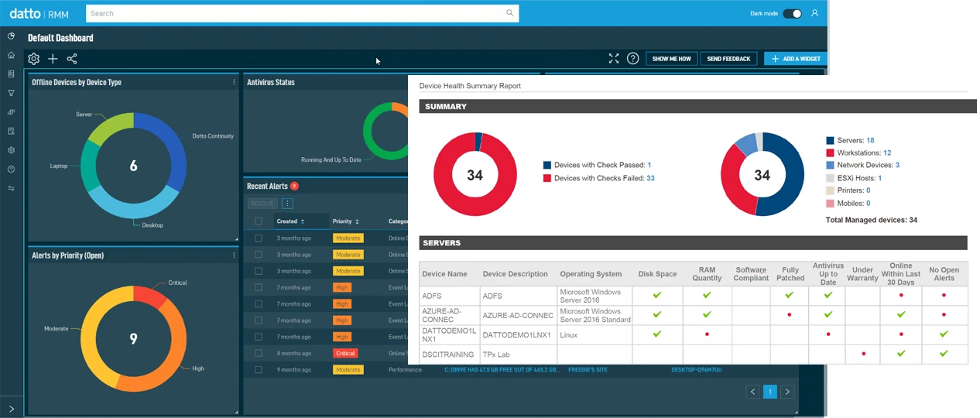Screen dimensions: 980x418
Task: Click the datto RMM logo
Action: (39, 13)
